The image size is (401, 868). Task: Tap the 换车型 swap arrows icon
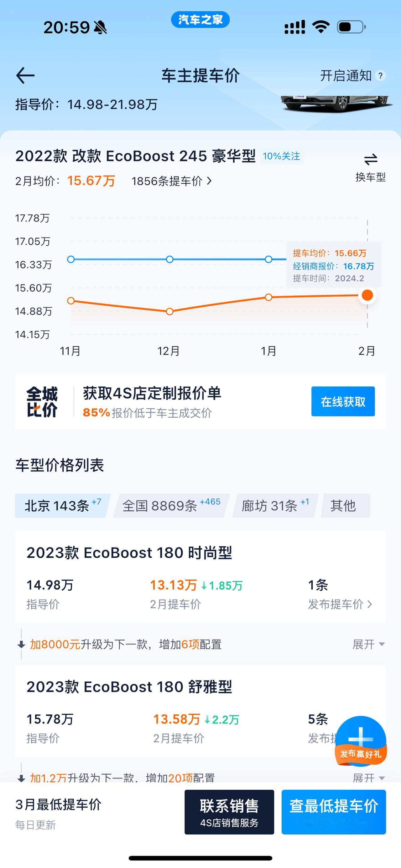(x=371, y=159)
